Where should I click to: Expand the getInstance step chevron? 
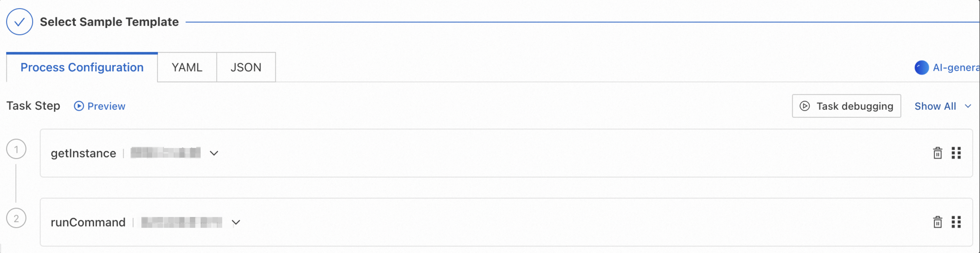214,153
